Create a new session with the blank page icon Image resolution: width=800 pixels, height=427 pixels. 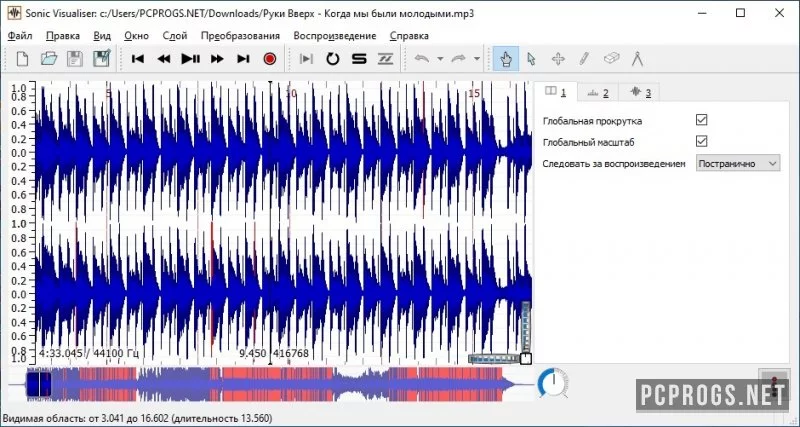click(22, 59)
